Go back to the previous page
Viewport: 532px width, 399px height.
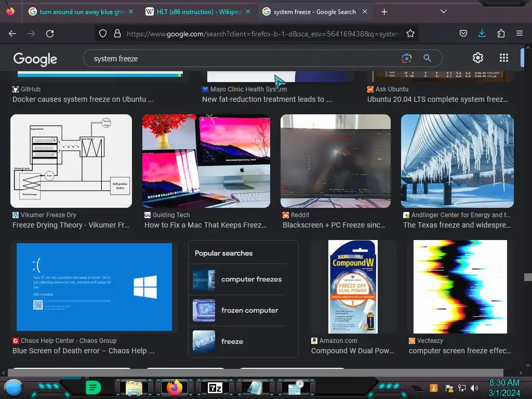pos(12,34)
